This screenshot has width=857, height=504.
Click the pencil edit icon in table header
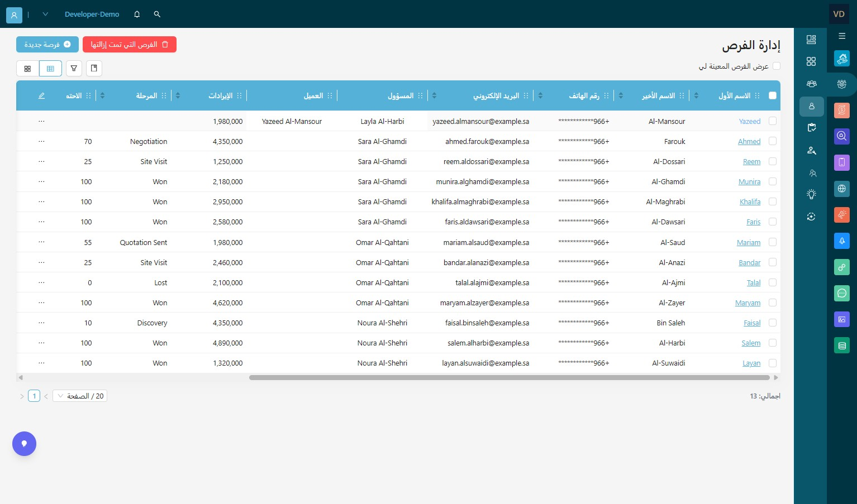[41, 95]
